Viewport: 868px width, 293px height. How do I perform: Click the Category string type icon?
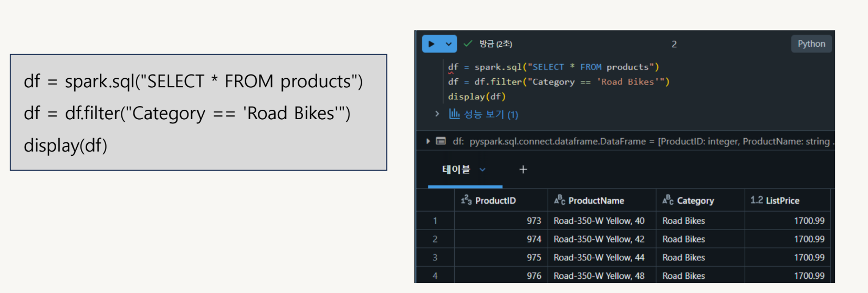pyautogui.click(x=668, y=200)
